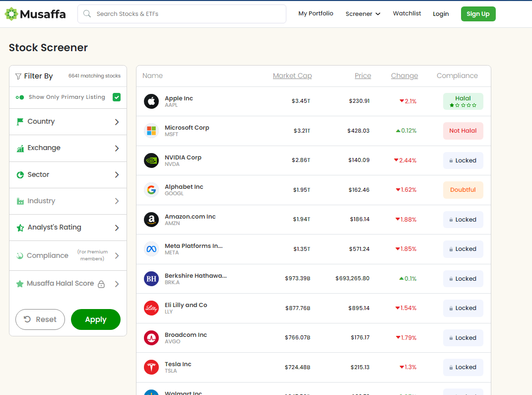The width and height of the screenshot is (532, 395).
Task: Open the NVIDIA Corp stock name
Action: click(183, 158)
